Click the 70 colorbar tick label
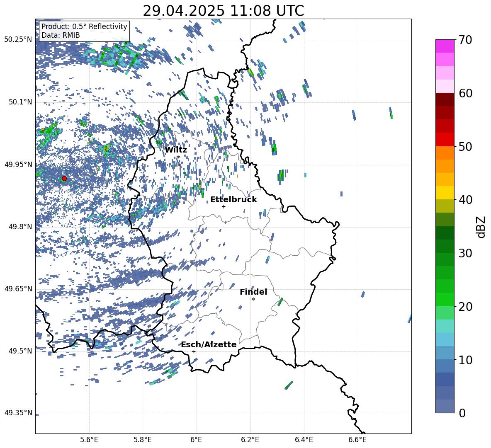Image resolution: width=491 pixels, height=448 pixels. (x=465, y=40)
